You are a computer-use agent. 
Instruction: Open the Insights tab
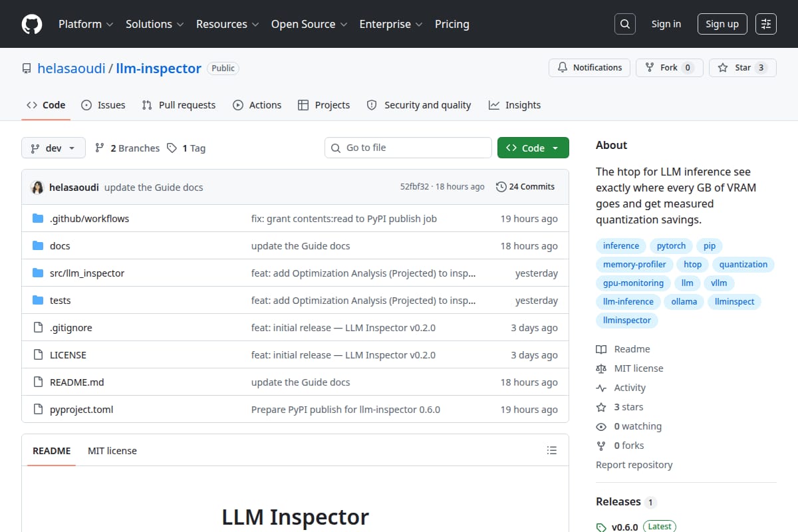[x=515, y=105]
